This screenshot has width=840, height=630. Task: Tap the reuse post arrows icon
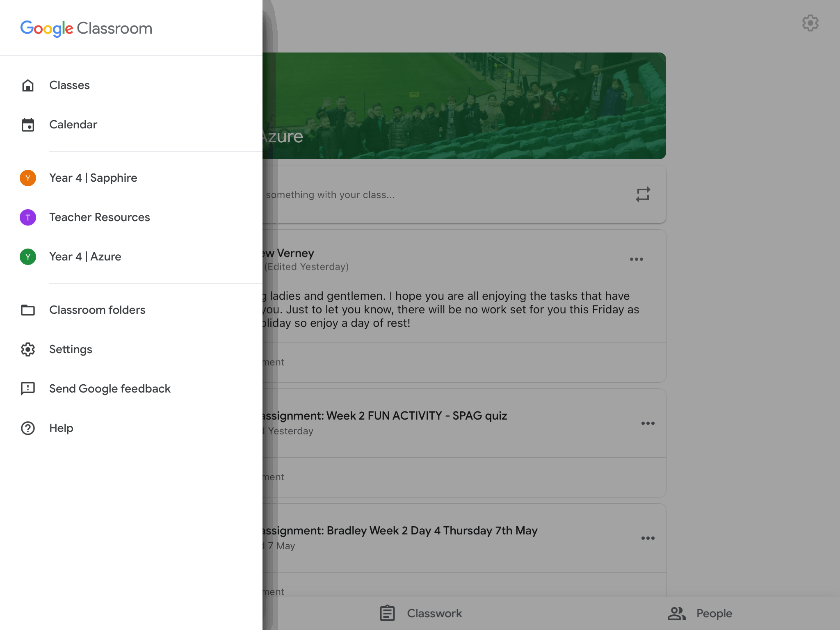coord(643,194)
